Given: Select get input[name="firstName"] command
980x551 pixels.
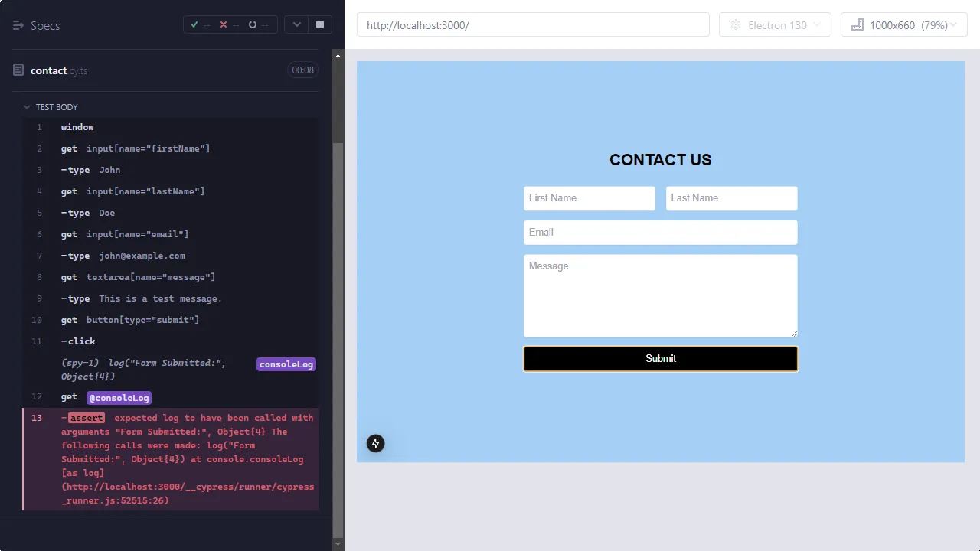Looking at the screenshot, I should click(171, 148).
